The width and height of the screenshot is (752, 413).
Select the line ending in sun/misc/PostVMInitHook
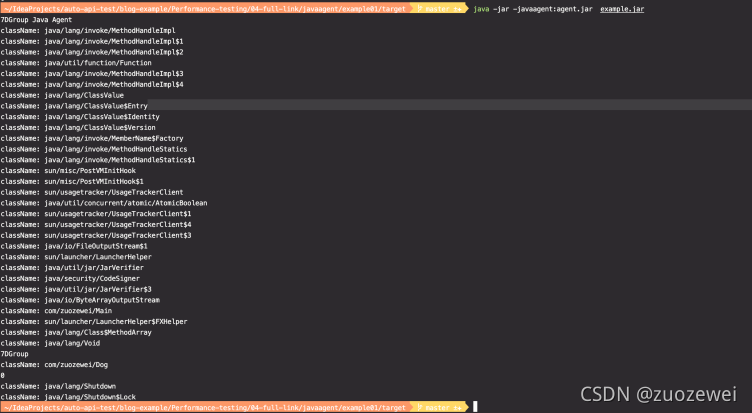68,171
